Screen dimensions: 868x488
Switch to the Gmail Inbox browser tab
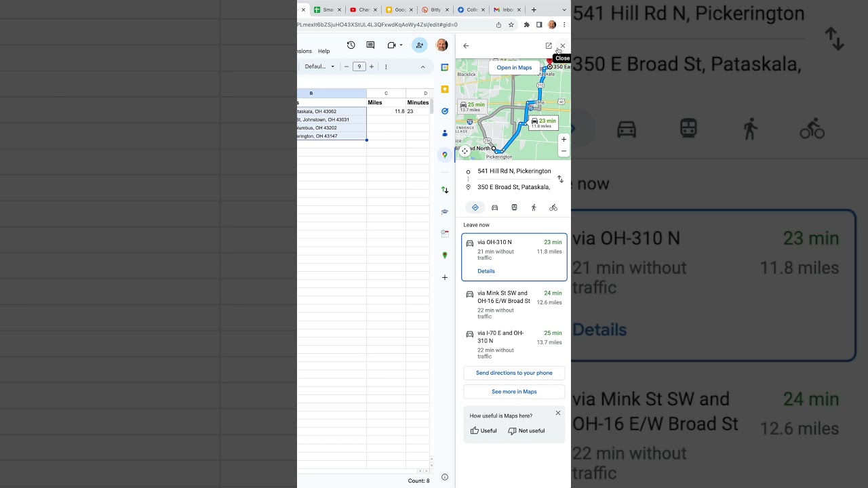click(x=507, y=9)
